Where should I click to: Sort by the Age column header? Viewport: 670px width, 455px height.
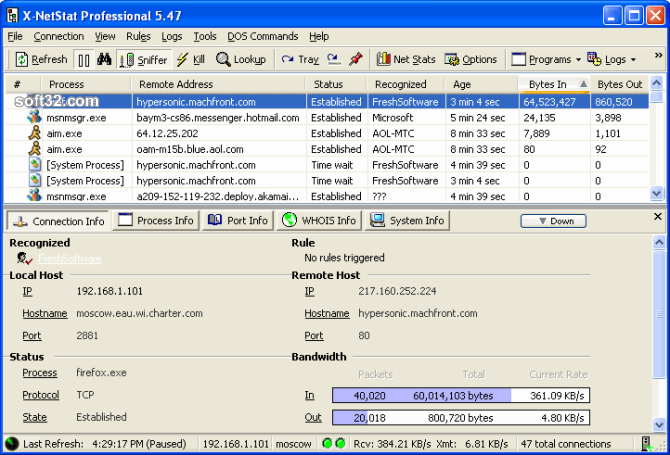click(482, 84)
